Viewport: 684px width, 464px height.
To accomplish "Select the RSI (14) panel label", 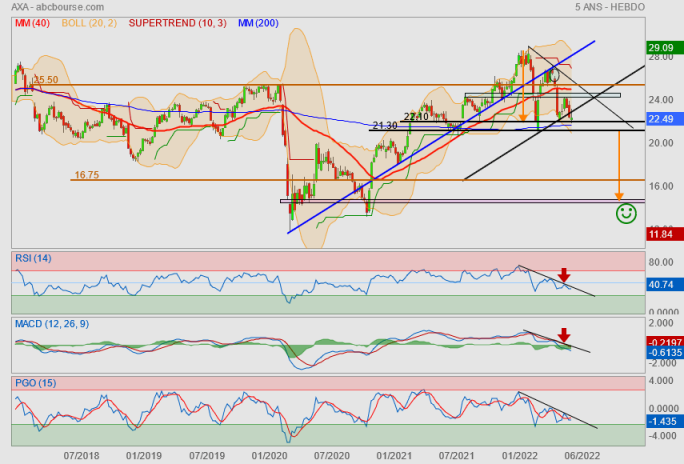I will point(33,259).
